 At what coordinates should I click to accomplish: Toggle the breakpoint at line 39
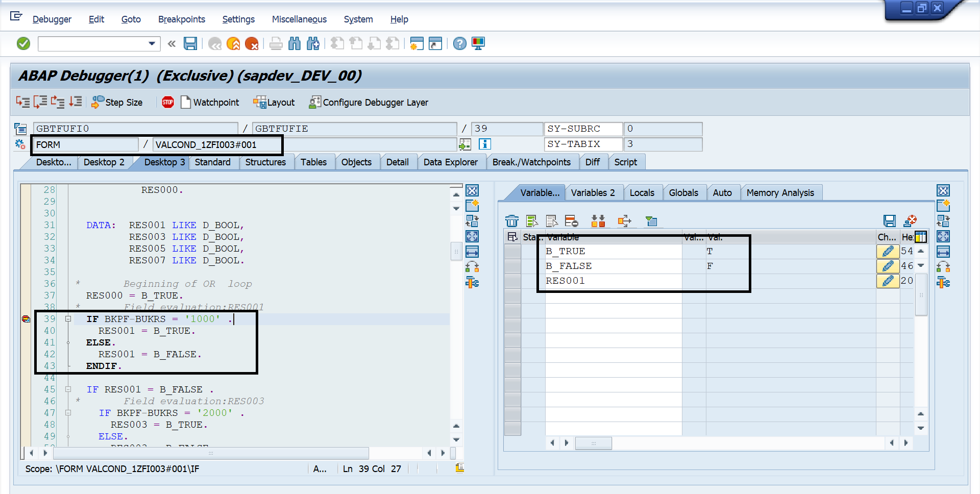coord(26,318)
